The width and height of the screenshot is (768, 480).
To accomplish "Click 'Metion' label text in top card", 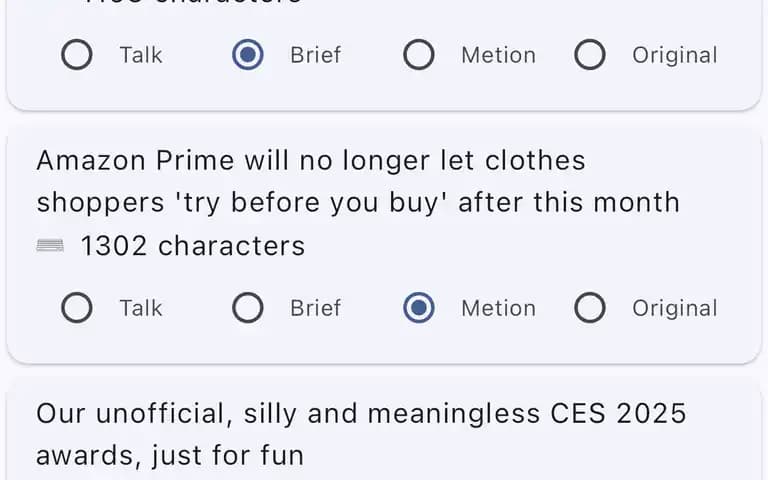I will [498, 55].
